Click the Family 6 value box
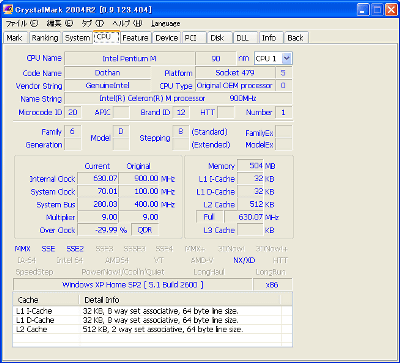400x363 pixels. click(72, 132)
